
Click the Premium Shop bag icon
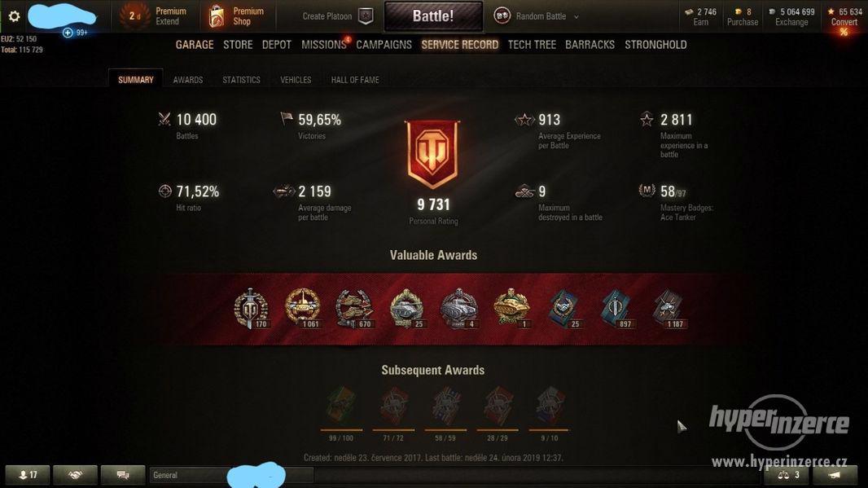click(216, 16)
